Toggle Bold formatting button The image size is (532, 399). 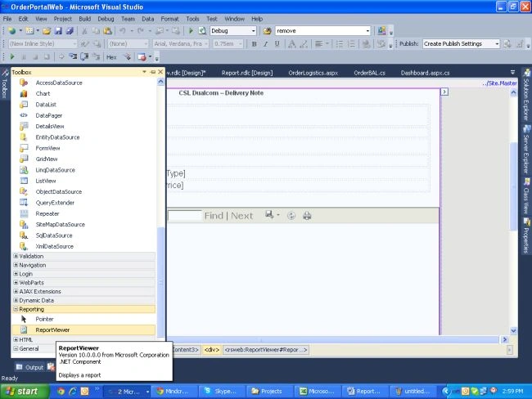coord(254,43)
